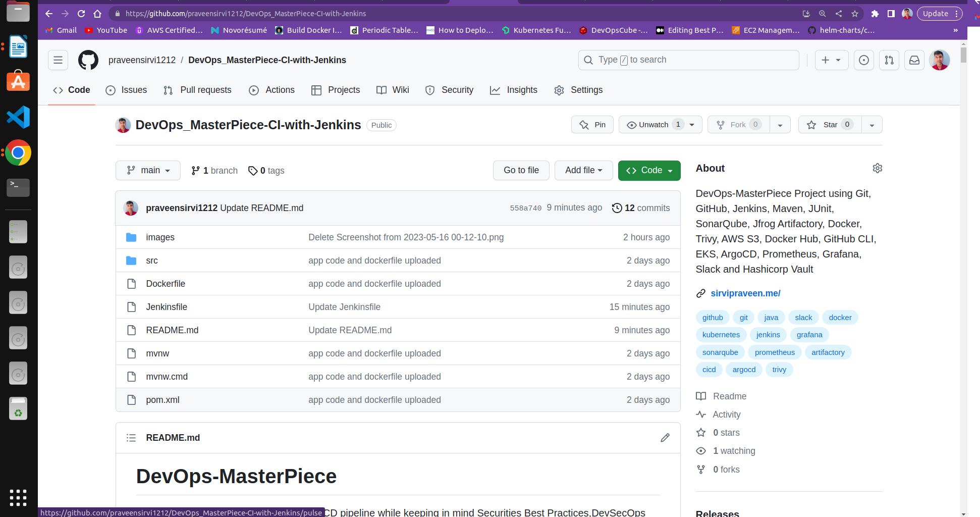The image size is (980, 517).
Task: Toggle the Chrome side panel
Action: (x=891, y=14)
